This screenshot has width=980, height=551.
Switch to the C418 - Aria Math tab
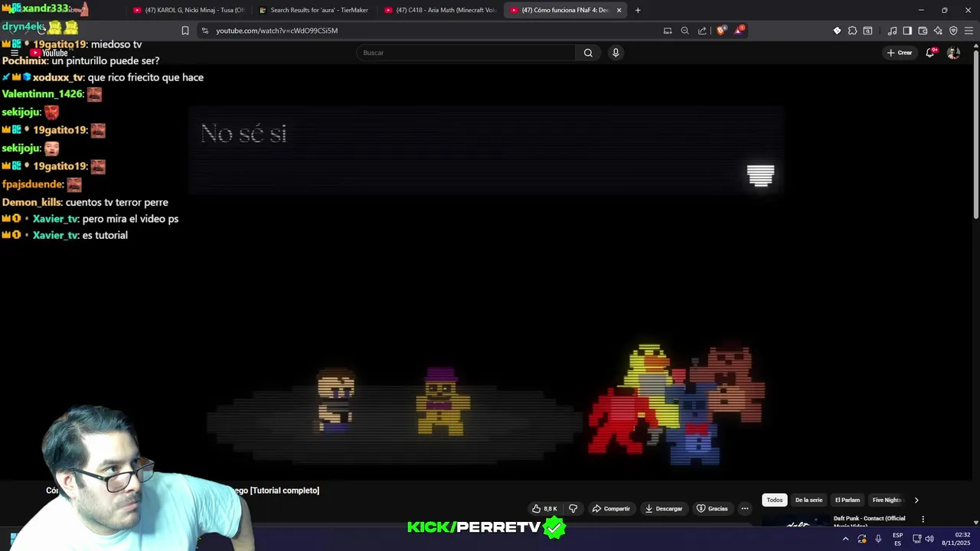[x=439, y=10]
